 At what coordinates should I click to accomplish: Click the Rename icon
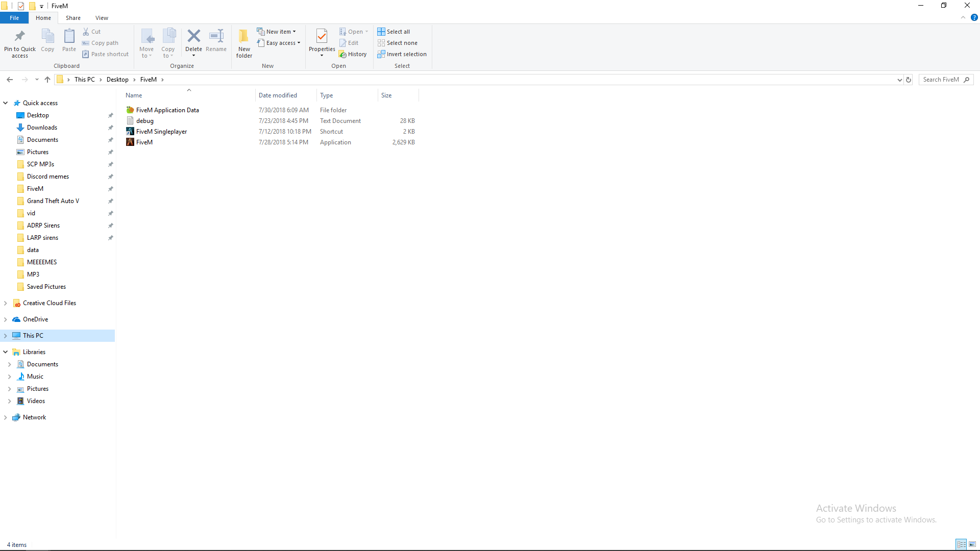pyautogui.click(x=216, y=36)
